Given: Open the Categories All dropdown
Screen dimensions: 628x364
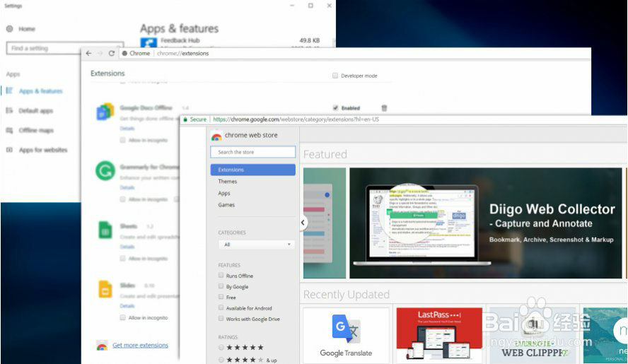Looking at the screenshot, I should tap(256, 245).
